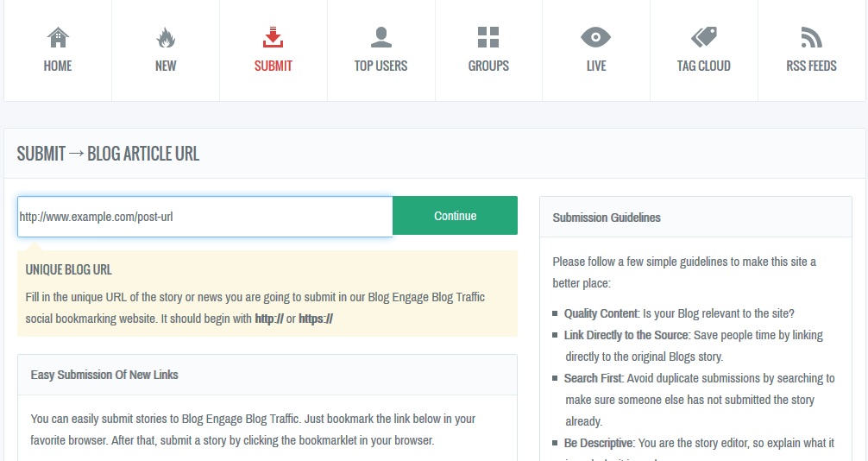Image resolution: width=868 pixels, height=461 pixels.
Task: Select the LIVE text label
Action: tap(595, 66)
